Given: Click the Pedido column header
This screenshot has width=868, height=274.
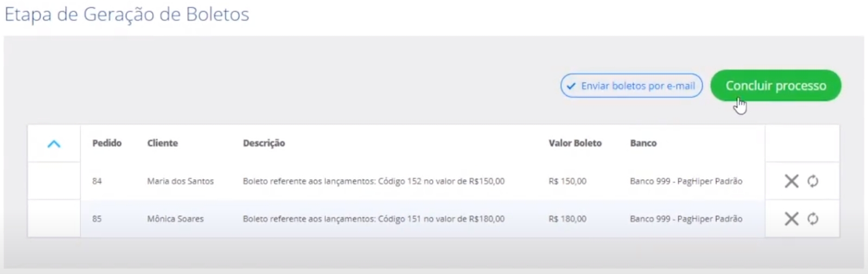Looking at the screenshot, I should click(x=107, y=143).
